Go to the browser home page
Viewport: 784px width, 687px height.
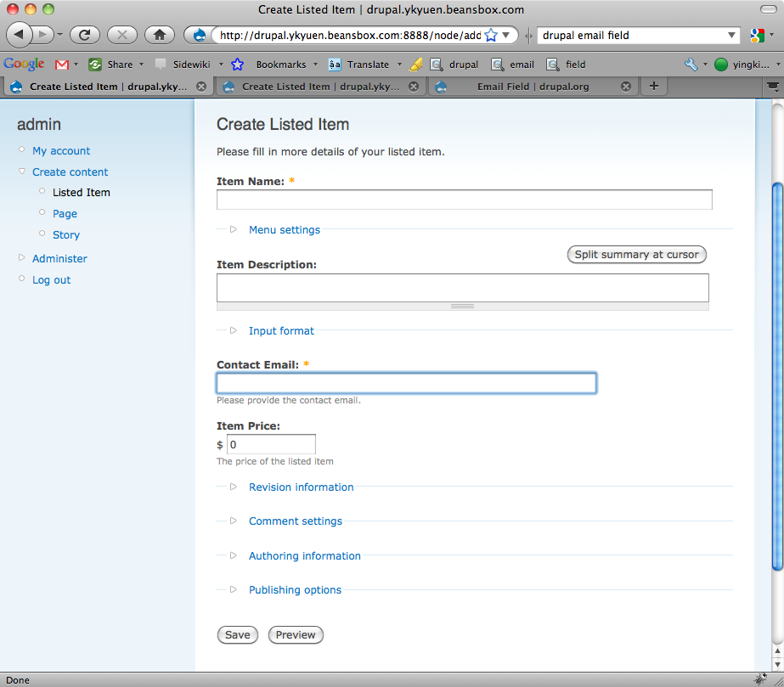pyautogui.click(x=159, y=35)
